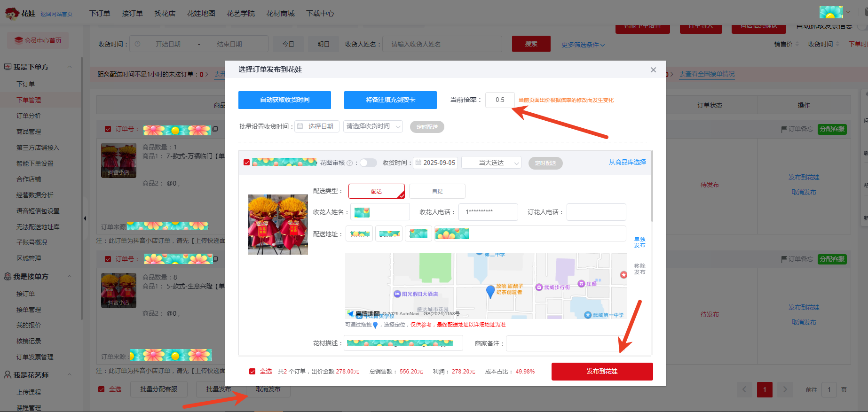
Task: Close the 选择订单发布到花娃 dialog
Action: click(653, 70)
